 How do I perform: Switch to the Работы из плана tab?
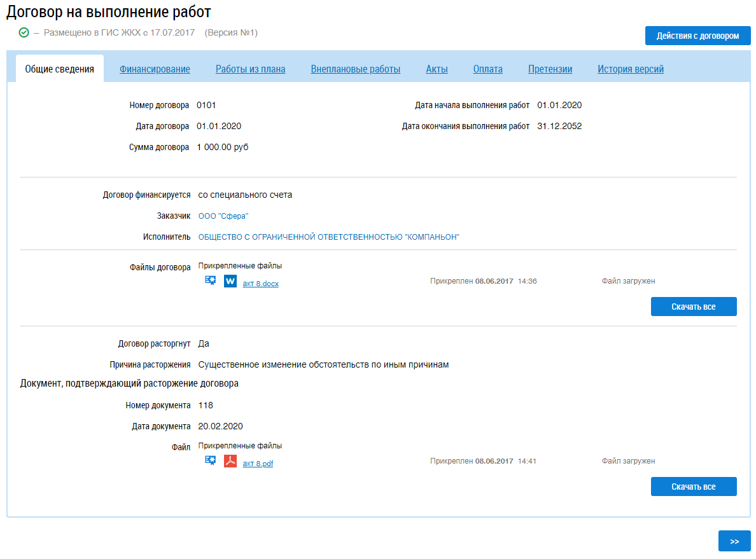tap(250, 69)
